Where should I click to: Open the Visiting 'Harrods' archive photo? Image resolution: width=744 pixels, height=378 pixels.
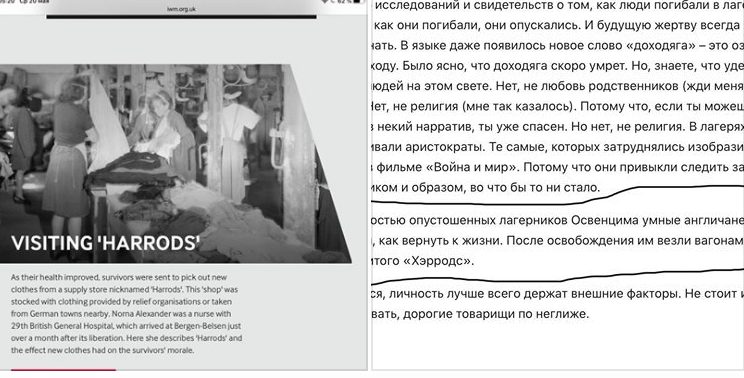pyautogui.click(x=176, y=164)
